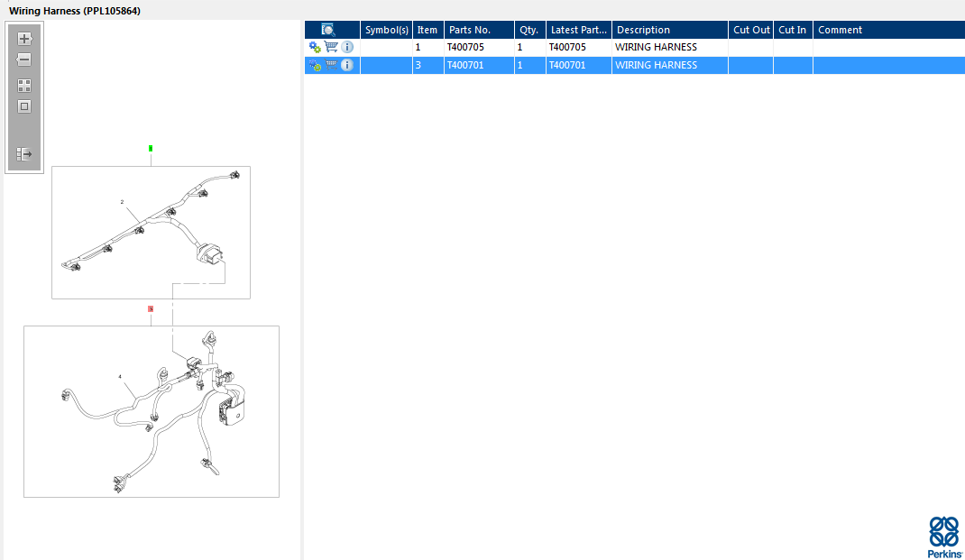The height and width of the screenshot is (560, 965).
Task: Show info for part T400701
Action: coord(347,65)
